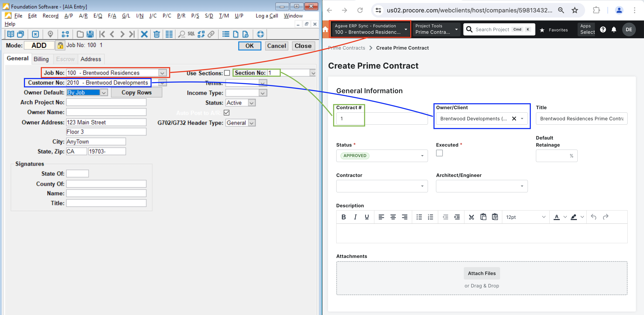Click the Attach Files button
Image resolution: width=644 pixels, height=315 pixels.
click(x=482, y=273)
